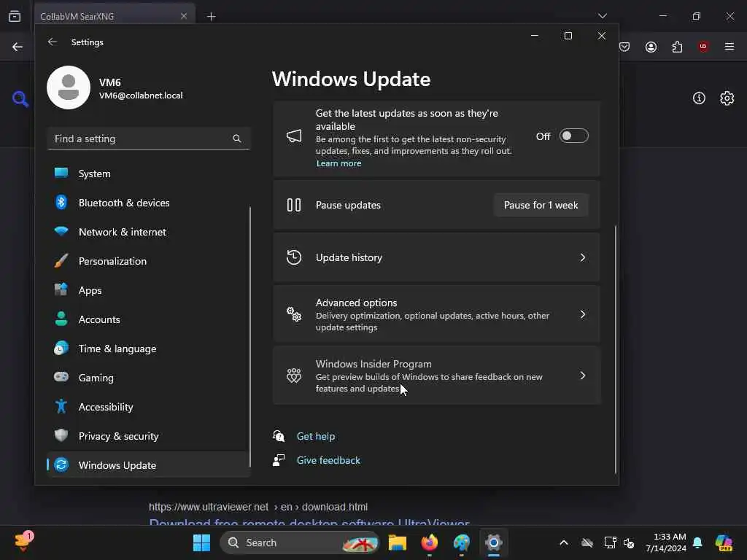Click the Gaming controller icon
This screenshot has height=560, width=747.
(61, 377)
